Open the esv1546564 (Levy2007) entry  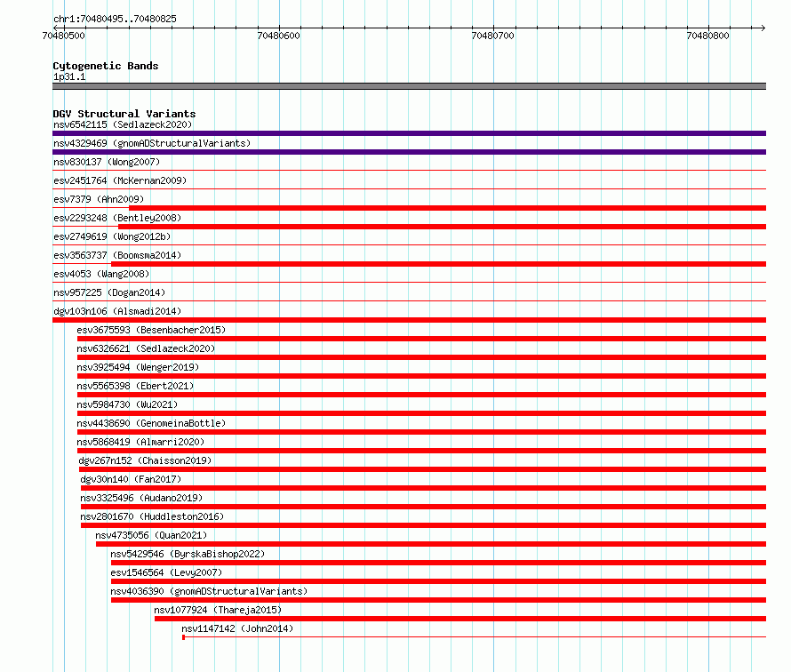(x=166, y=572)
